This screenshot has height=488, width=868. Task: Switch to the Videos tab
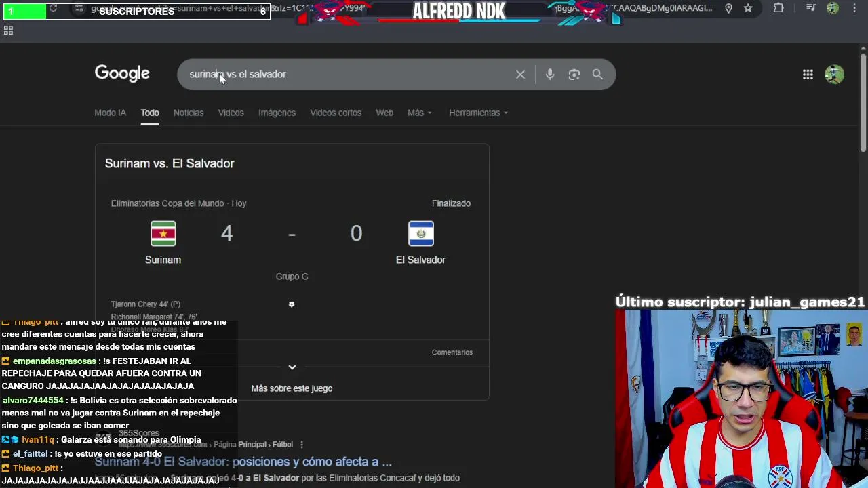(x=231, y=113)
